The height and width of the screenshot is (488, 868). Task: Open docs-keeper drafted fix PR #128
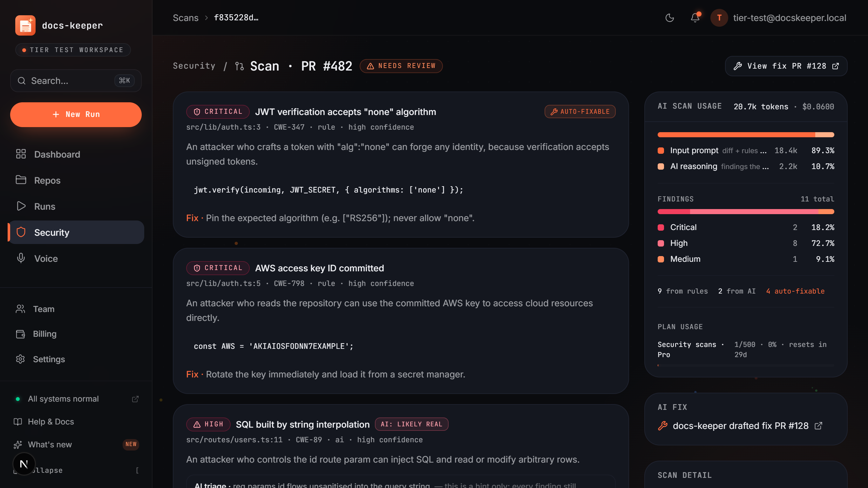click(740, 426)
